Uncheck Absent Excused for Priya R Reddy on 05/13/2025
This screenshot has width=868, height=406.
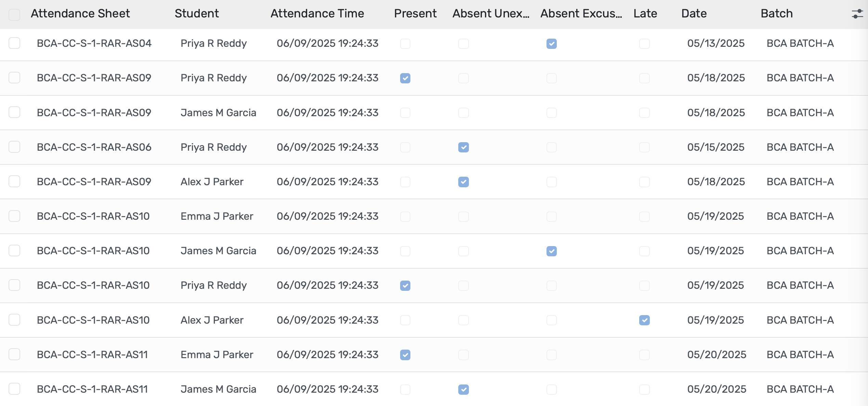551,43
